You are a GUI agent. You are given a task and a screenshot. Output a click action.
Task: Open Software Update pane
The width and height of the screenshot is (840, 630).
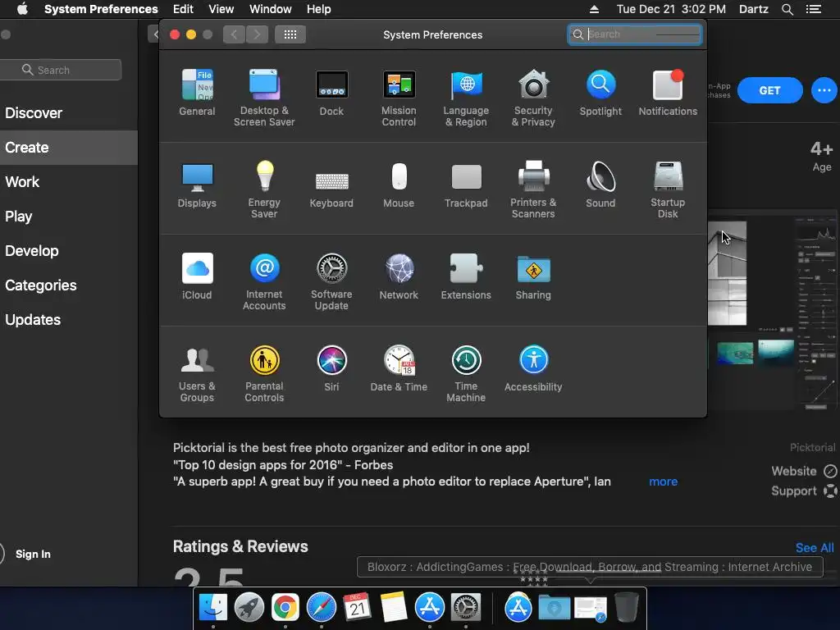click(x=331, y=282)
